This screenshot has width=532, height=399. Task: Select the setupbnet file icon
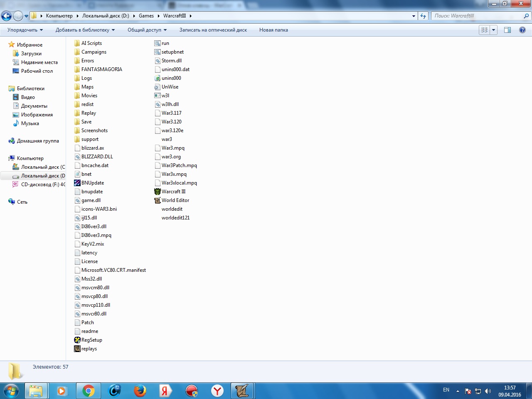[x=158, y=52]
